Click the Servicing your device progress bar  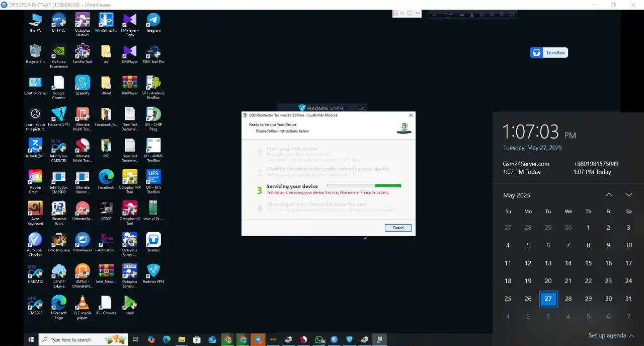pyautogui.click(x=363, y=186)
